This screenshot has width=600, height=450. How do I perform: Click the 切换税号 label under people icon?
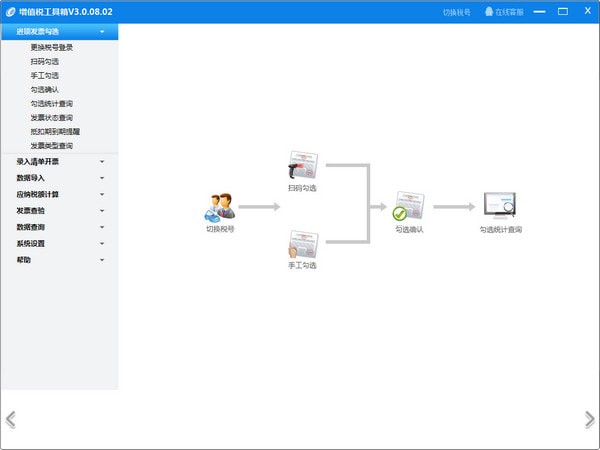click(x=220, y=229)
